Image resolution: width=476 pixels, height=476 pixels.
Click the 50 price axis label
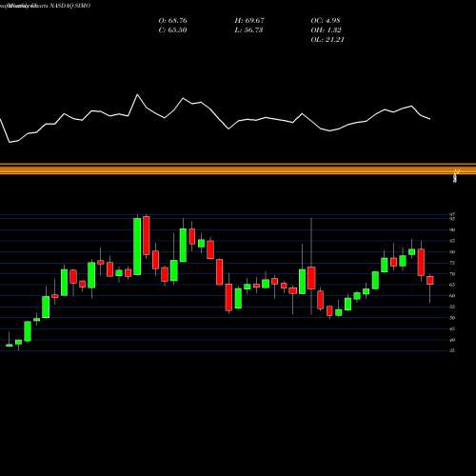pos(452,318)
